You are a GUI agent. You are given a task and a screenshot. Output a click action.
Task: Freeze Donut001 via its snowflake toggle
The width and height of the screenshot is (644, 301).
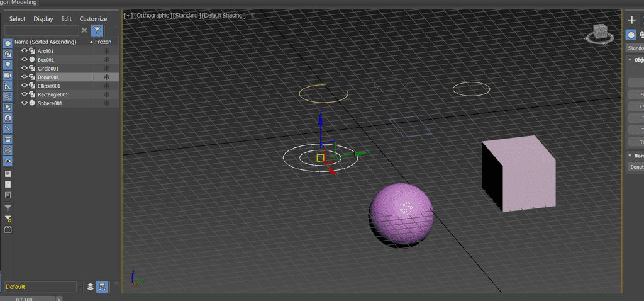pyautogui.click(x=106, y=77)
